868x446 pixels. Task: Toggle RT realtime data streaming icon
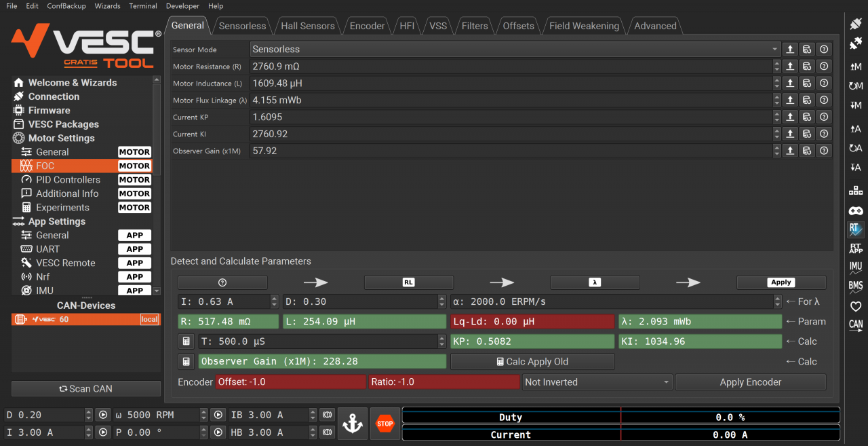[x=856, y=229]
